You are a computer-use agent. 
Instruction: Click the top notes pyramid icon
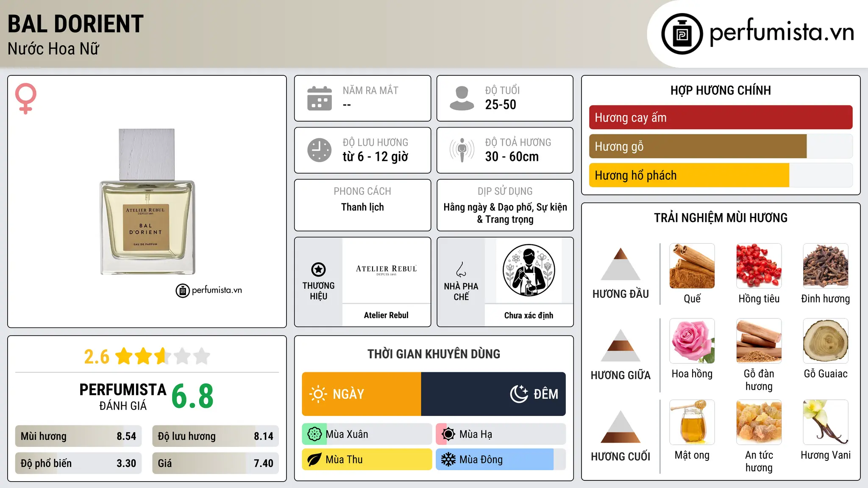[620, 264]
